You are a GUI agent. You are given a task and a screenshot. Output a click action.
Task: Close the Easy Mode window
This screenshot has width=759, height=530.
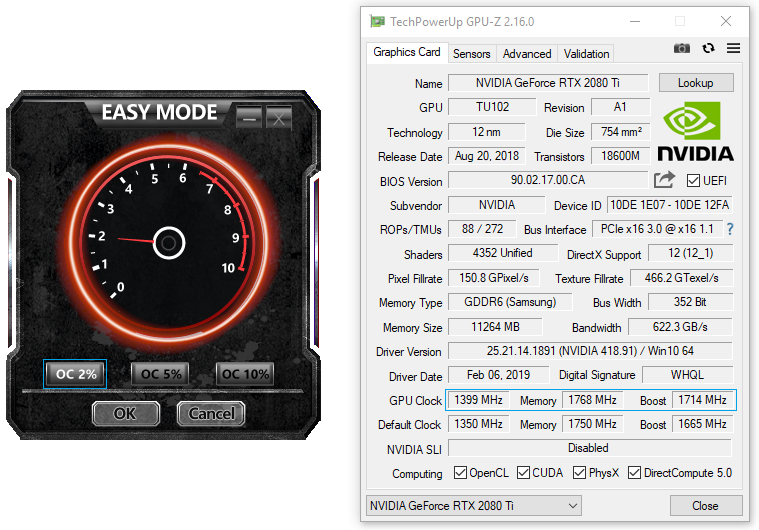279,118
